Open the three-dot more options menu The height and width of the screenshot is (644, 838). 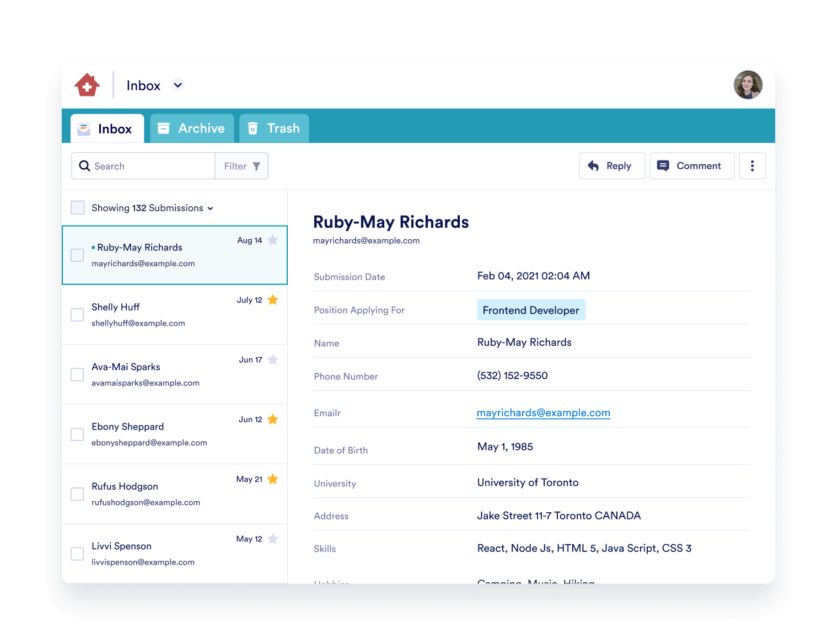tap(752, 166)
